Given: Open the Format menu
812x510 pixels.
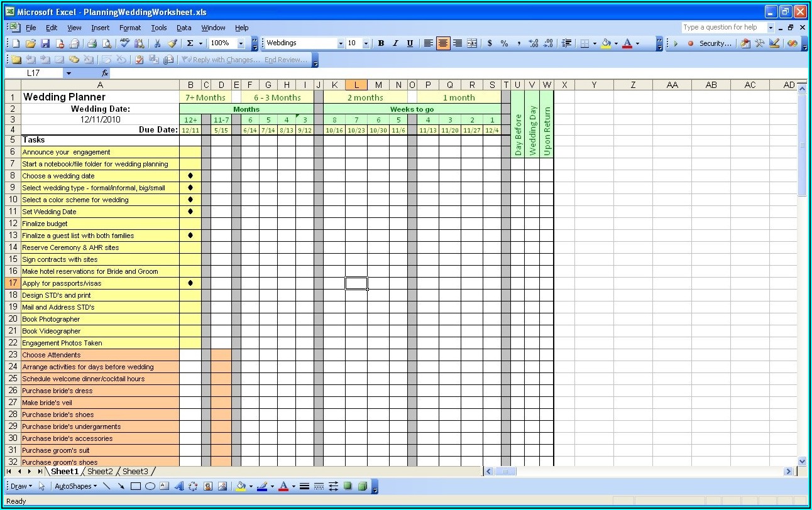Looking at the screenshot, I should [x=130, y=28].
